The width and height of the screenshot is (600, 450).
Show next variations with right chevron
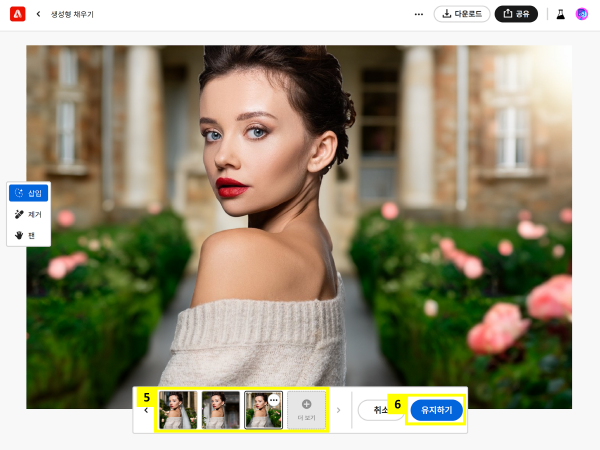pyautogui.click(x=338, y=410)
